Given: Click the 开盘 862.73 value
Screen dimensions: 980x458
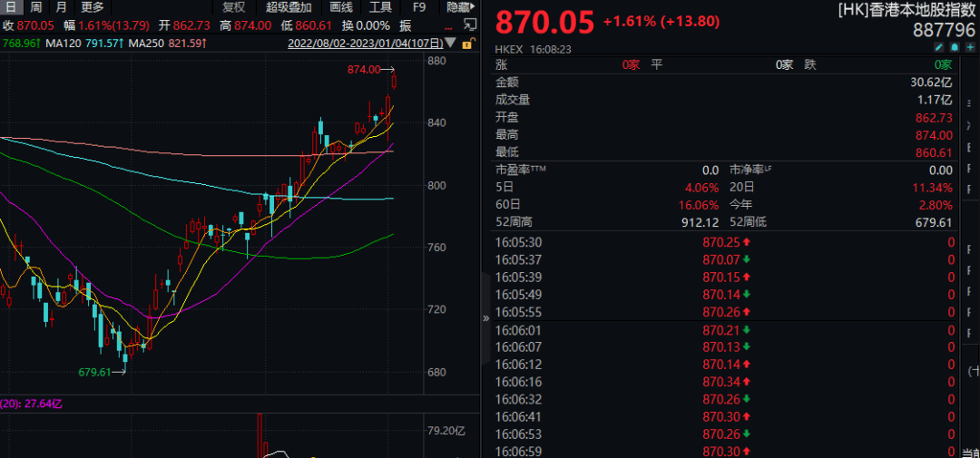Looking at the screenshot, I should 934,118.
